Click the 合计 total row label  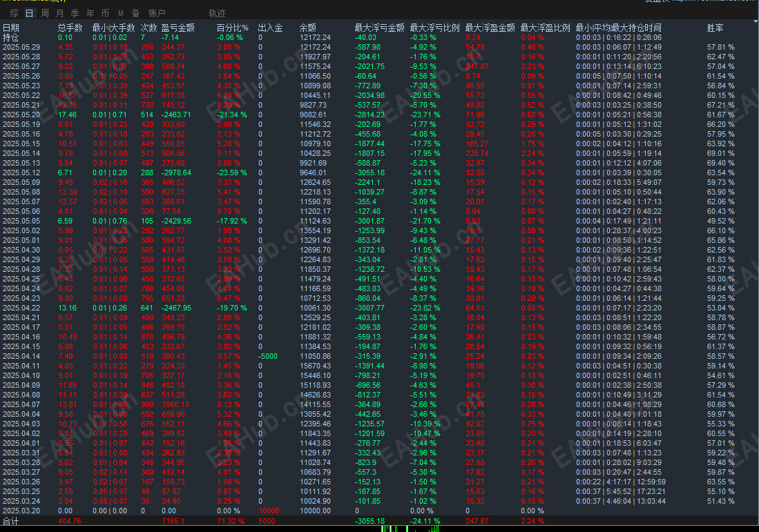coord(10,522)
